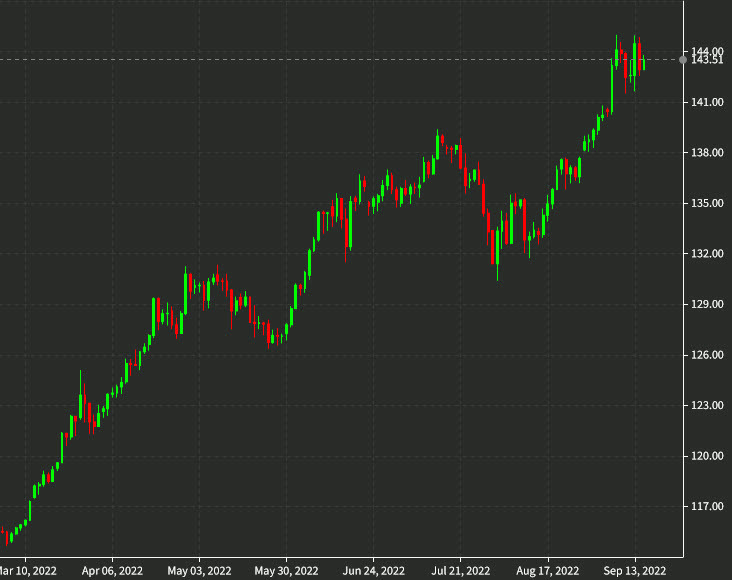Click the May 03, 2022 date label
This screenshot has height=580, width=732.
point(199,571)
